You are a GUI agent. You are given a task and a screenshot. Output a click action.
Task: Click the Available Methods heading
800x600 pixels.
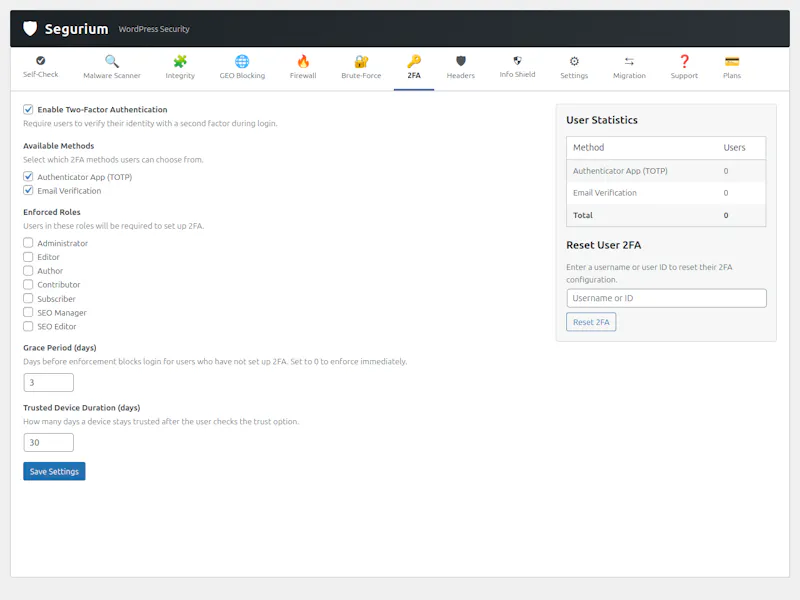point(59,145)
